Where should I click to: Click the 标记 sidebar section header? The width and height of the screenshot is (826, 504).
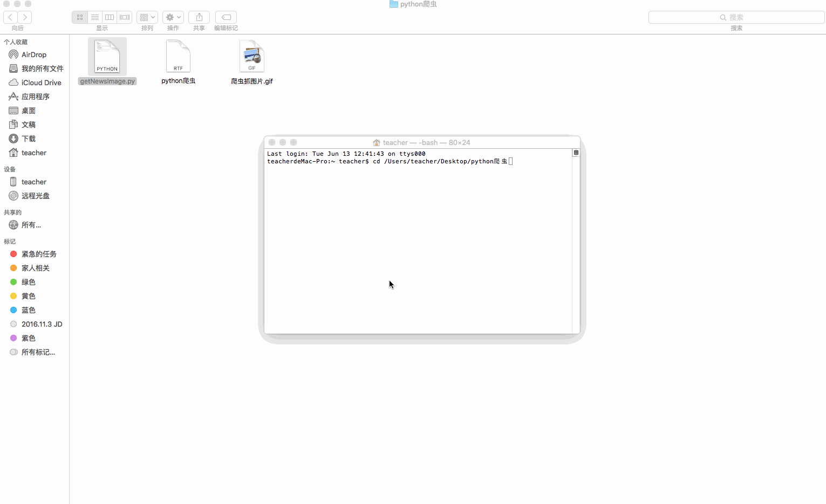tap(10, 241)
